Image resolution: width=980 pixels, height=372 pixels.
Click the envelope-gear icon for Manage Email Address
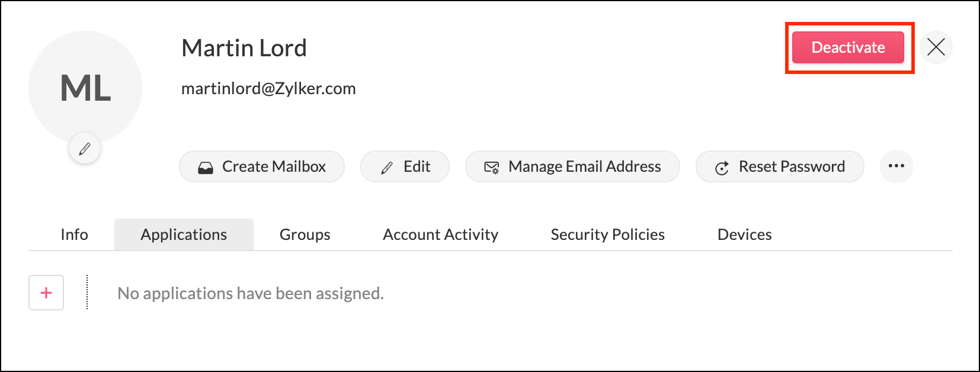492,168
